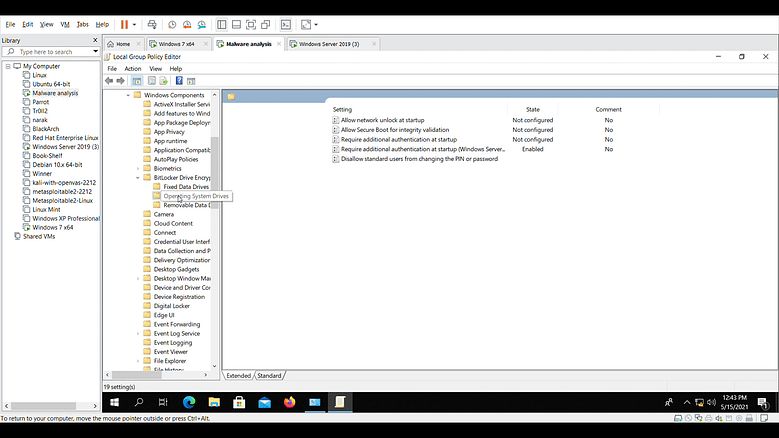Click the Send Ctrl+Alt+Del toolbar icon
Screen dimensions: 779x438
click(152, 24)
